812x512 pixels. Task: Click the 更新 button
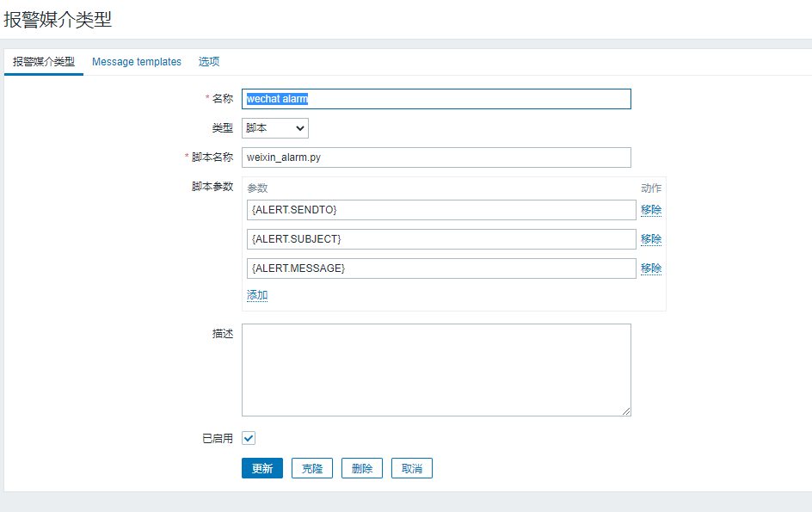coord(262,468)
